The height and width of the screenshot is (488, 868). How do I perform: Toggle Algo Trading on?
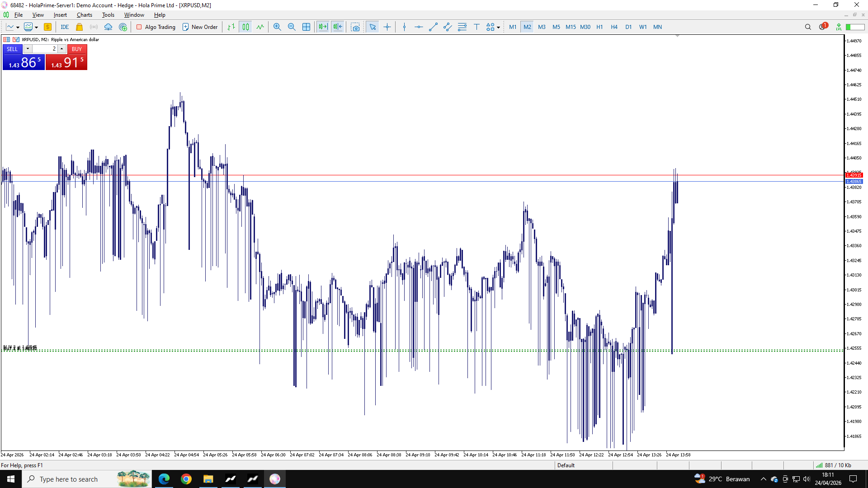click(156, 27)
